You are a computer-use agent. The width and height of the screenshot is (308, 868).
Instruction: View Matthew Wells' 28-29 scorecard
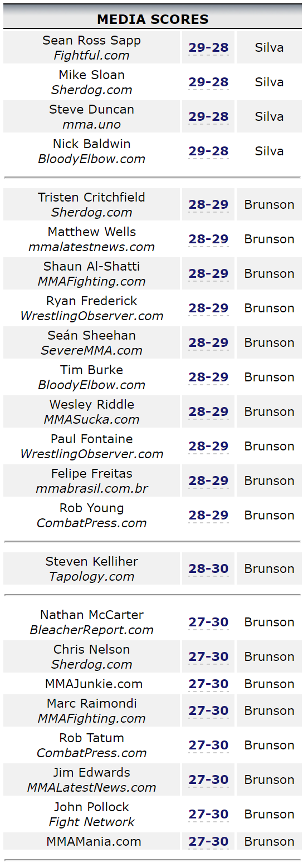208,239
